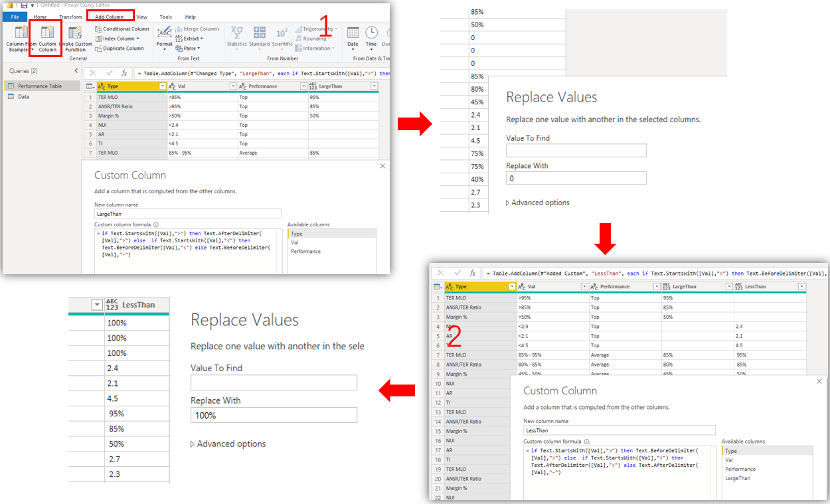Click Replace With field containing 0
This screenshot has height=504, width=830.
click(576, 178)
